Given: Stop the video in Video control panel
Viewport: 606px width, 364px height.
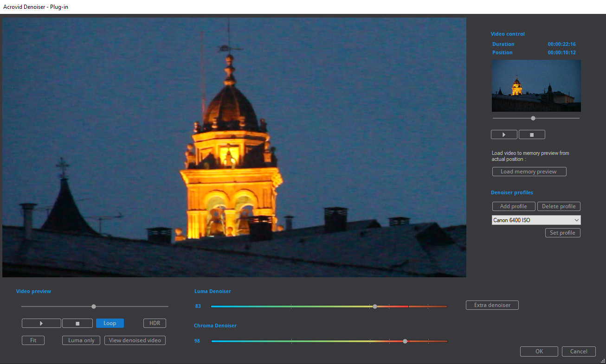Looking at the screenshot, I should pos(532,134).
